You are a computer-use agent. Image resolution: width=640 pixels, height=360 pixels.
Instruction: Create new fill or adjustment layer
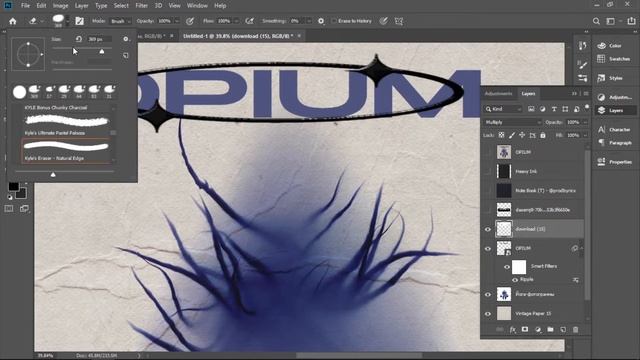coord(538,330)
